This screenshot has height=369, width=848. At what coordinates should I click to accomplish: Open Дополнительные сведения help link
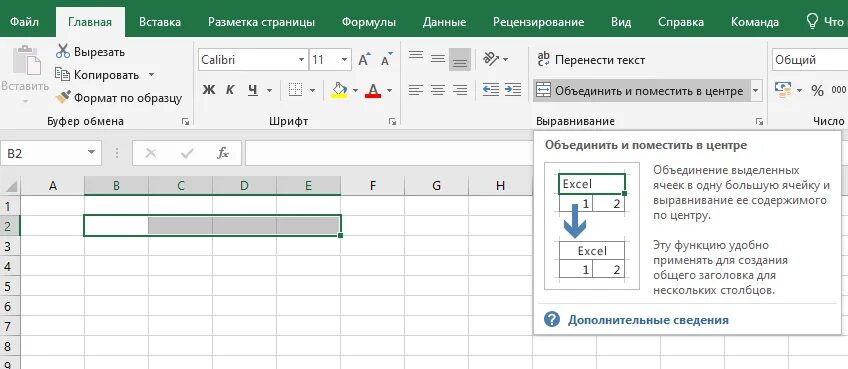[x=648, y=320]
